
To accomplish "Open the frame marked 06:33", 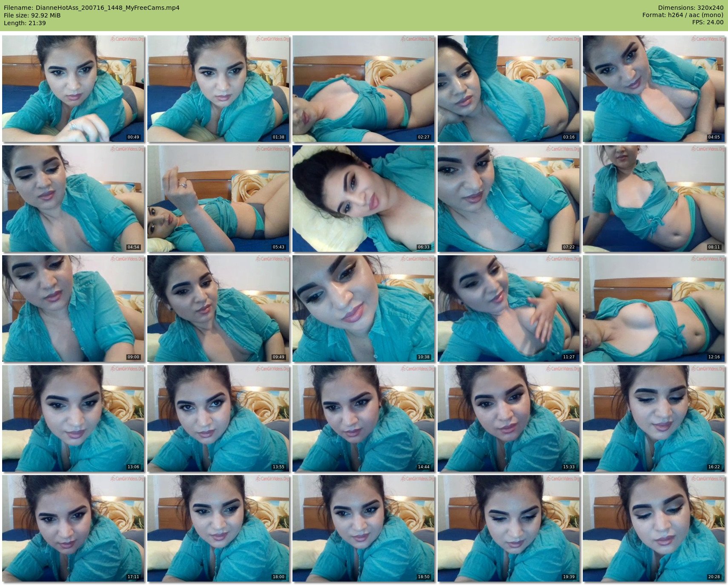I will 364,199.
